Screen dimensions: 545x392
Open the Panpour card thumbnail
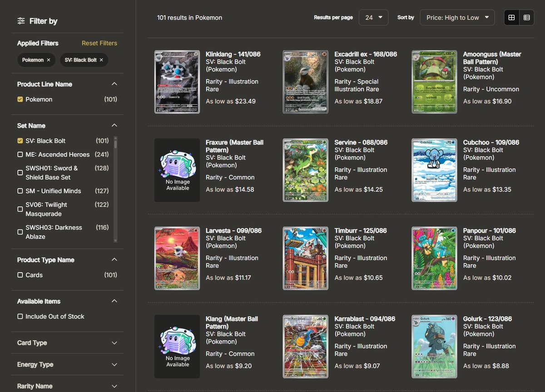(x=434, y=258)
